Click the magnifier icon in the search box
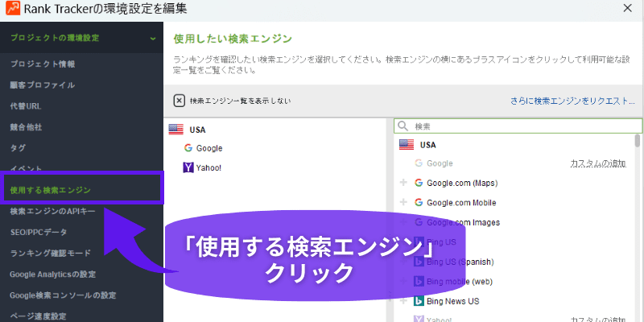The image size is (644, 322). 403,126
